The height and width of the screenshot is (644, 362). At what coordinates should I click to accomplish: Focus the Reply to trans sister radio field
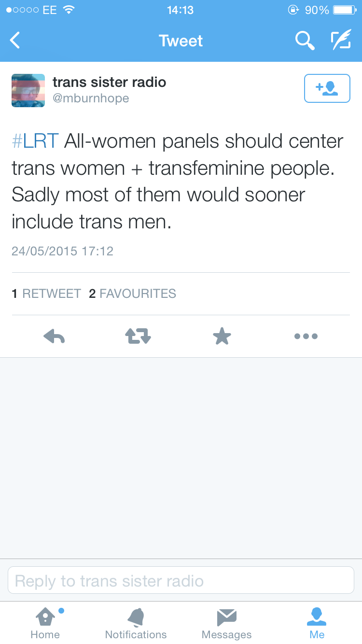[x=181, y=580]
